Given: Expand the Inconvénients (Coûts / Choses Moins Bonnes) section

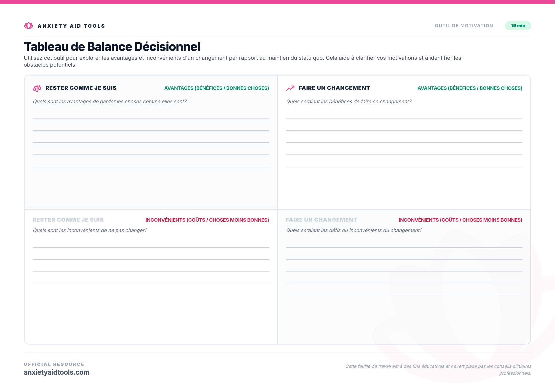Looking at the screenshot, I should 207,220.
